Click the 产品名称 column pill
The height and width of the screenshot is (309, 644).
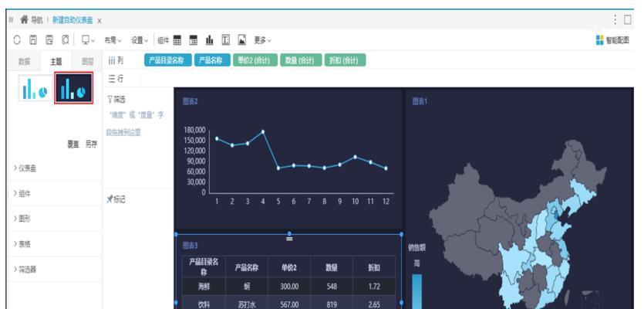coord(212,60)
